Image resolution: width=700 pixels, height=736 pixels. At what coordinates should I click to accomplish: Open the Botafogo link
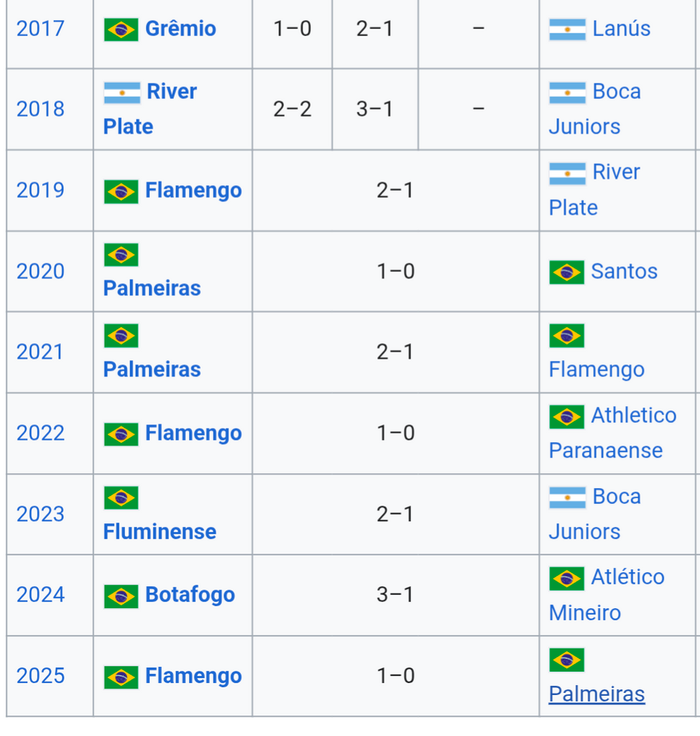click(x=190, y=595)
